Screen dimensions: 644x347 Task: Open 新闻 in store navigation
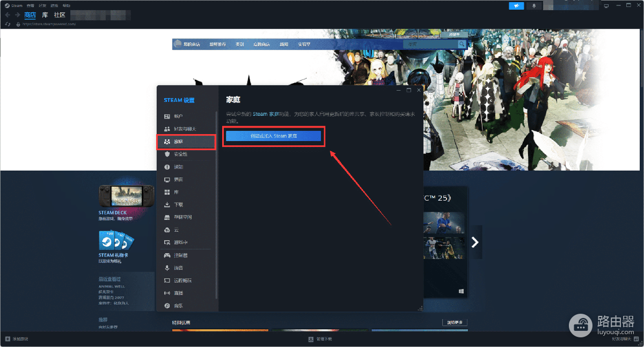click(284, 45)
